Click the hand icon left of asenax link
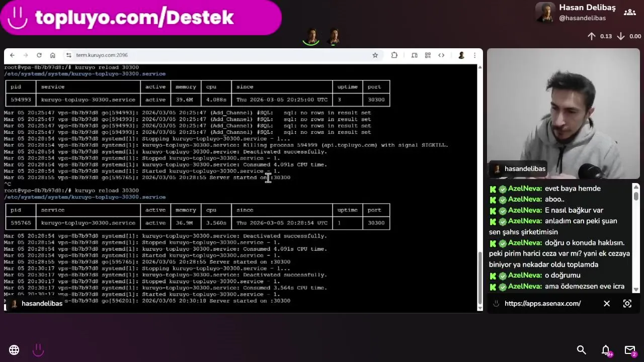644x362 pixels. coord(496,304)
